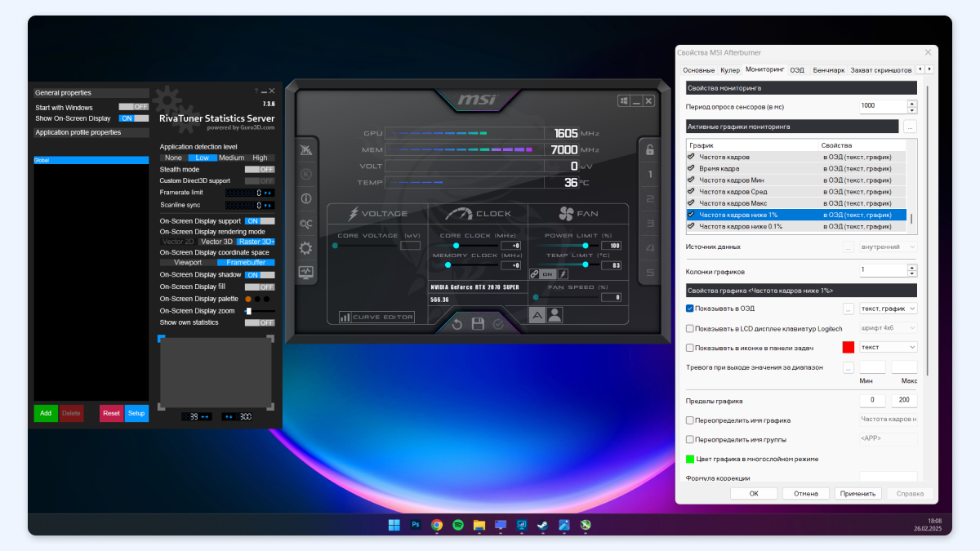Viewport: 980px width, 551px height.
Task: Click the On-Screen Display zoom slider
Action: point(260,311)
